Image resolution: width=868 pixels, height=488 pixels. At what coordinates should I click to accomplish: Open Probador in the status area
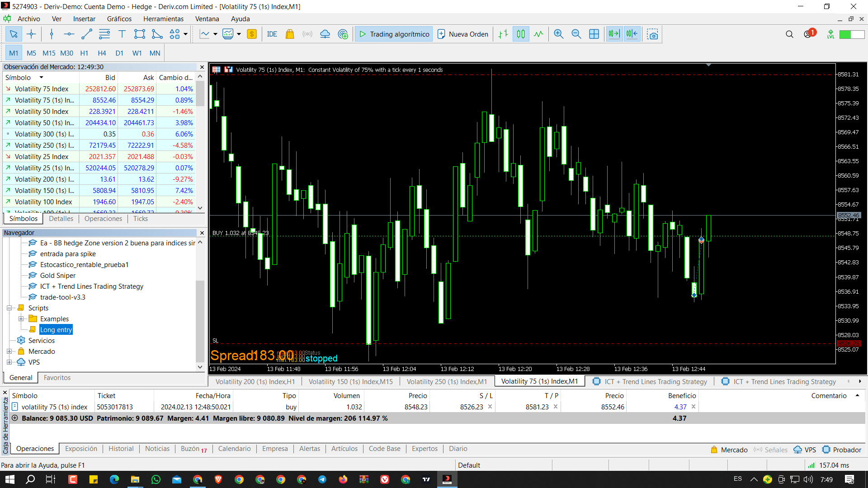(x=842, y=450)
